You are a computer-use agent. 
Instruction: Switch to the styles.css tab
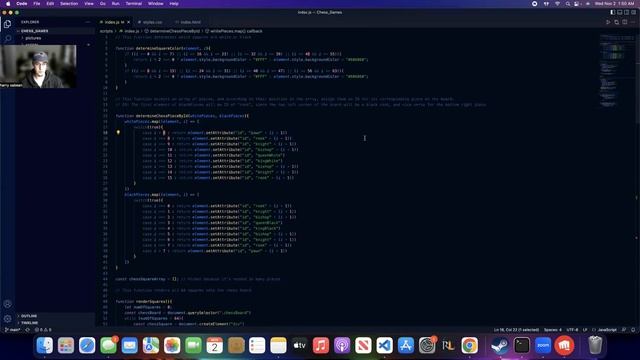(152, 22)
